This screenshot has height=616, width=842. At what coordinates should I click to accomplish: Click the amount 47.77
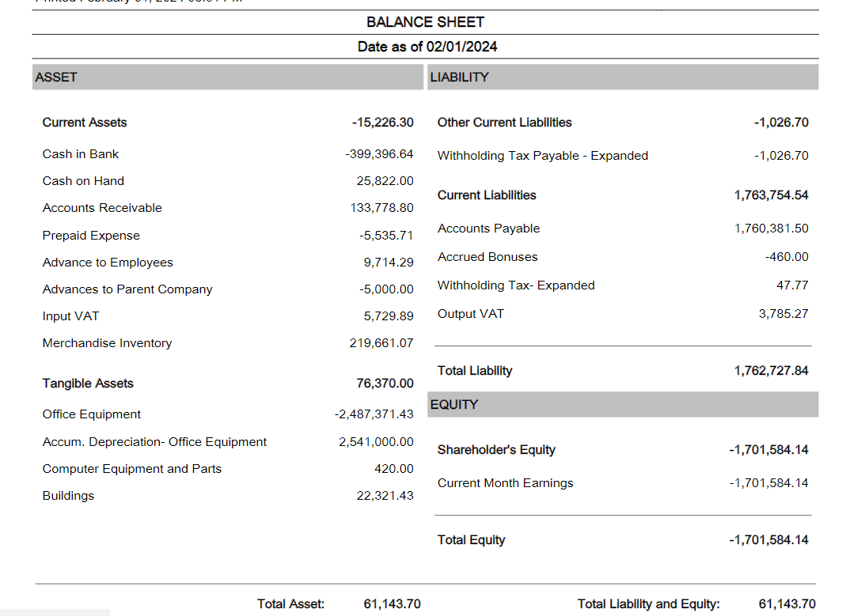792,285
